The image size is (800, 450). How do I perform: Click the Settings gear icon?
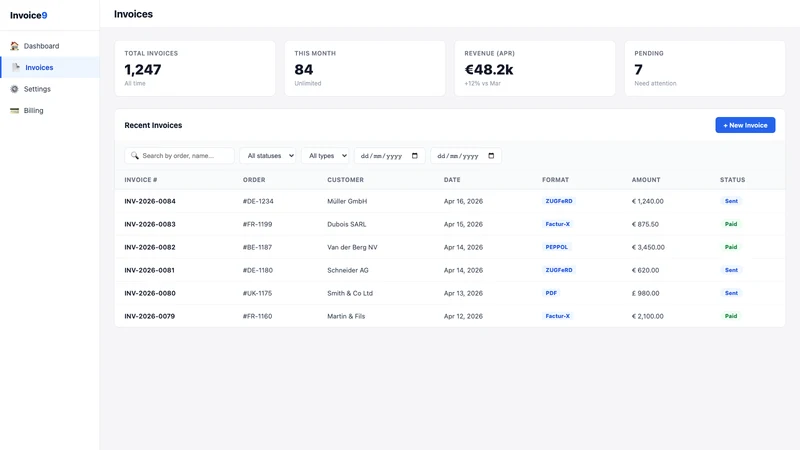point(14,89)
